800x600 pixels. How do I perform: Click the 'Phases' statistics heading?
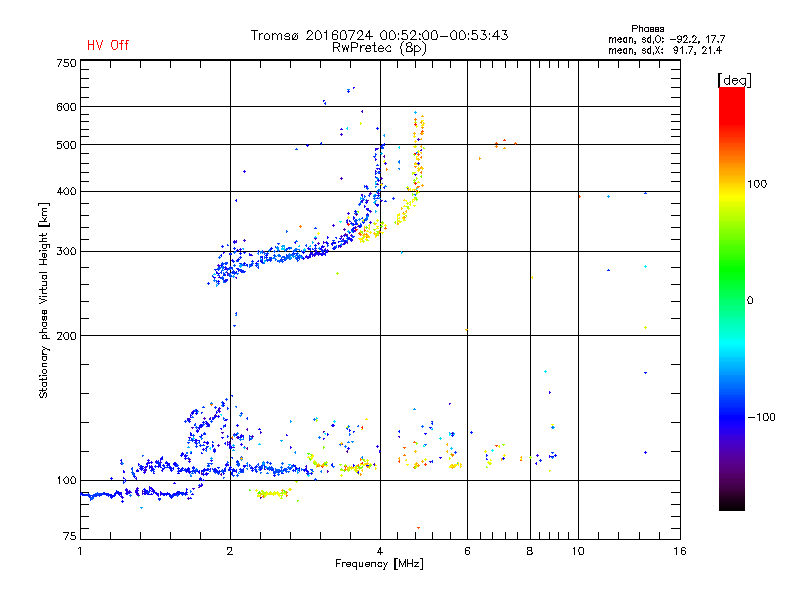tap(647, 29)
